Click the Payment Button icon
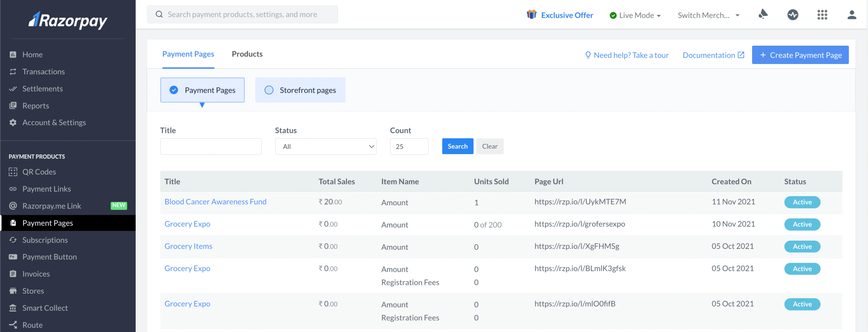The image size is (868, 332). pos(13,257)
